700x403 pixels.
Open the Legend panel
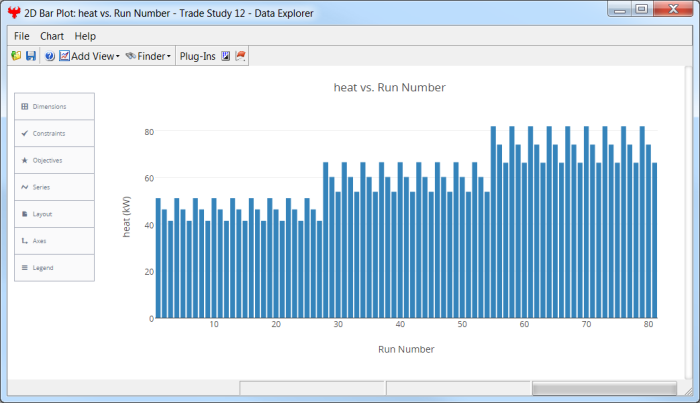pyautogui.click(x=55, y=268)
